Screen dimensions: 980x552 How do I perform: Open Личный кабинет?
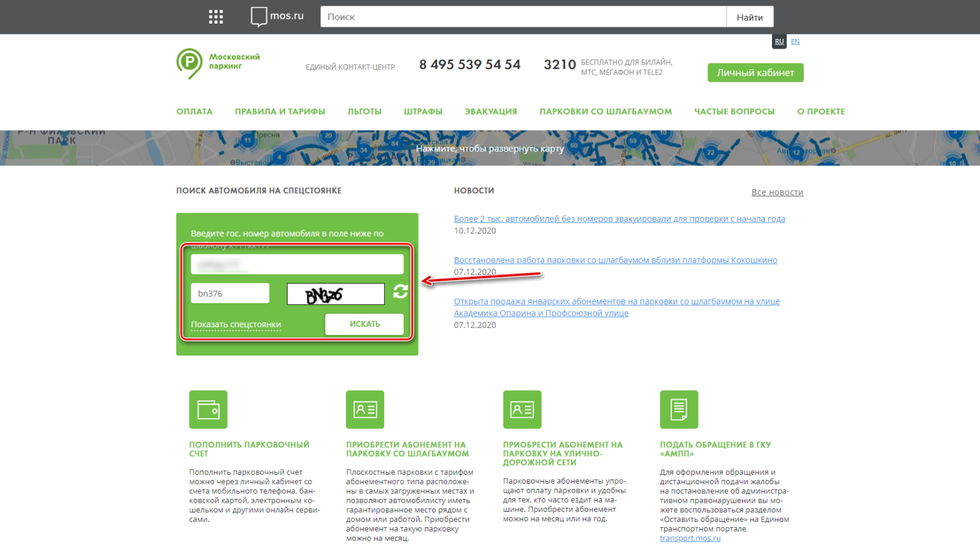755,73
